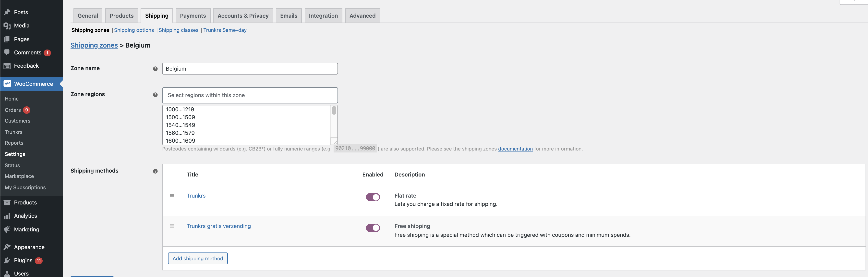Click the Add shipping method button
868x277 pixels.
(197, 258)
